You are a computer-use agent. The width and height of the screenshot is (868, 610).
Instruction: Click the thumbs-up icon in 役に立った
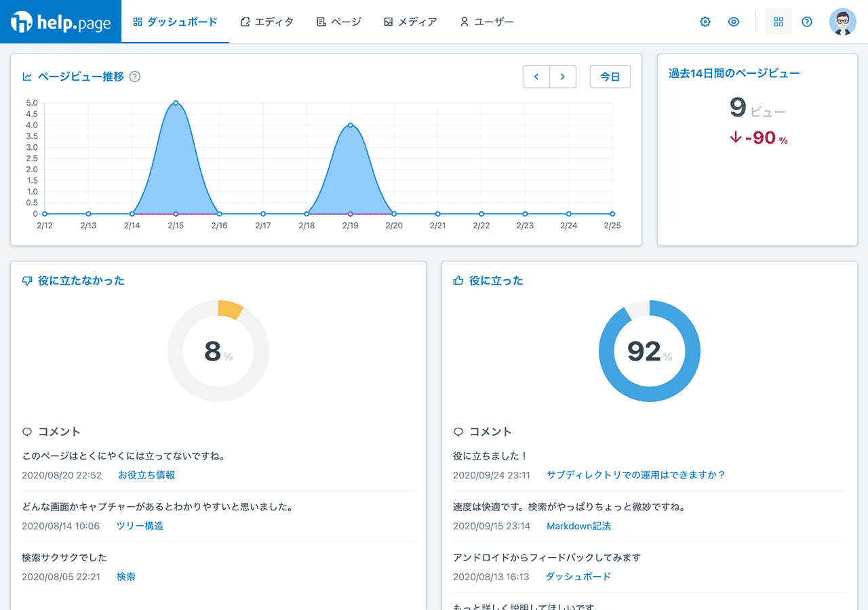(458, 281)
